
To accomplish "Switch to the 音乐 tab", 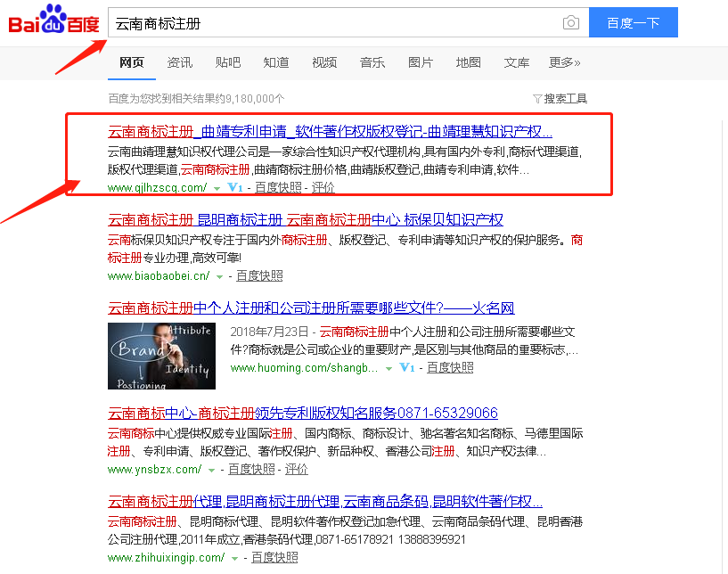I will (372, 62).
